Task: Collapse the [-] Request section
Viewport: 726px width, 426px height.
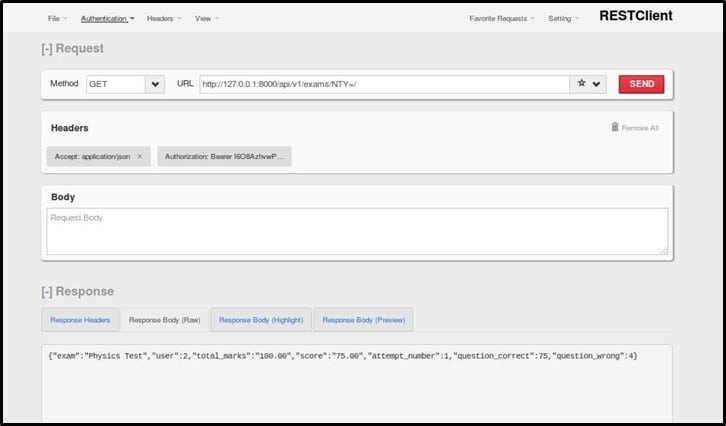Action: click(71, 48)
